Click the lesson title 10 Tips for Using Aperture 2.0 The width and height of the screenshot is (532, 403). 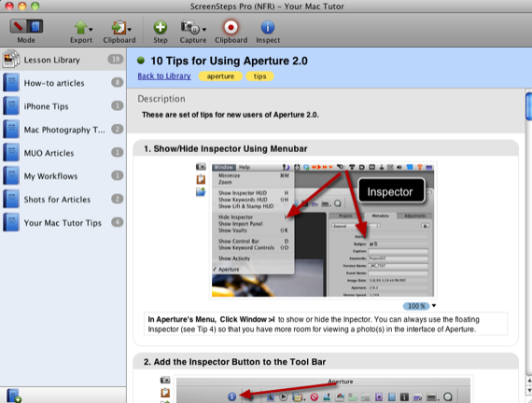coord(229,61)
